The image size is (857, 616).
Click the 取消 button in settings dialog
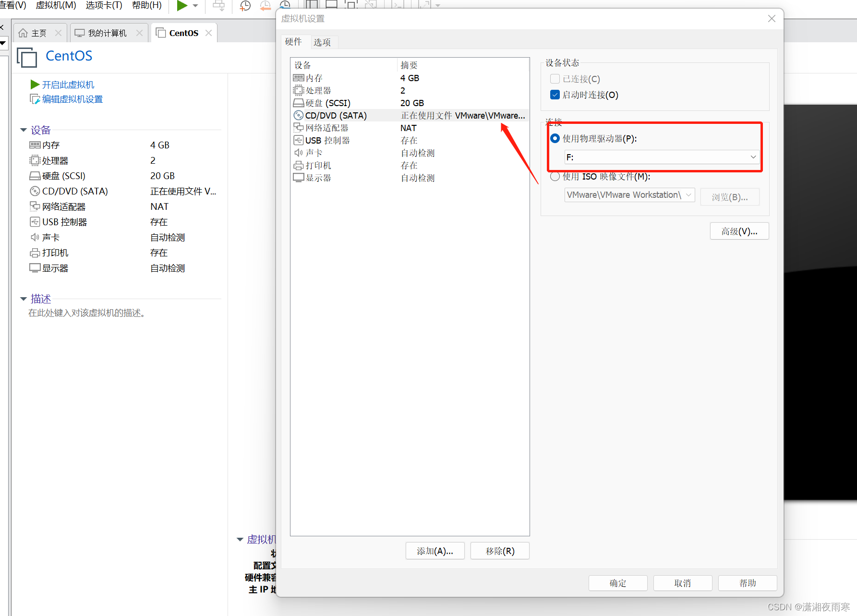pos(683,583)
